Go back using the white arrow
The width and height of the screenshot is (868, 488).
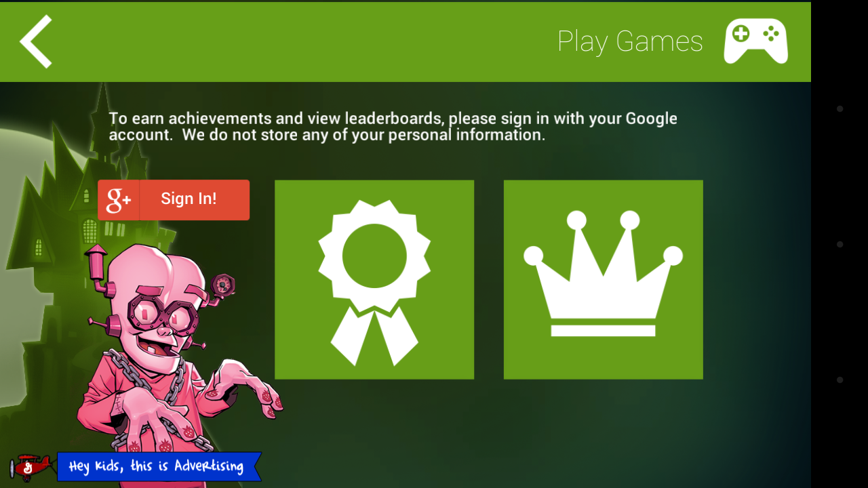36,41
